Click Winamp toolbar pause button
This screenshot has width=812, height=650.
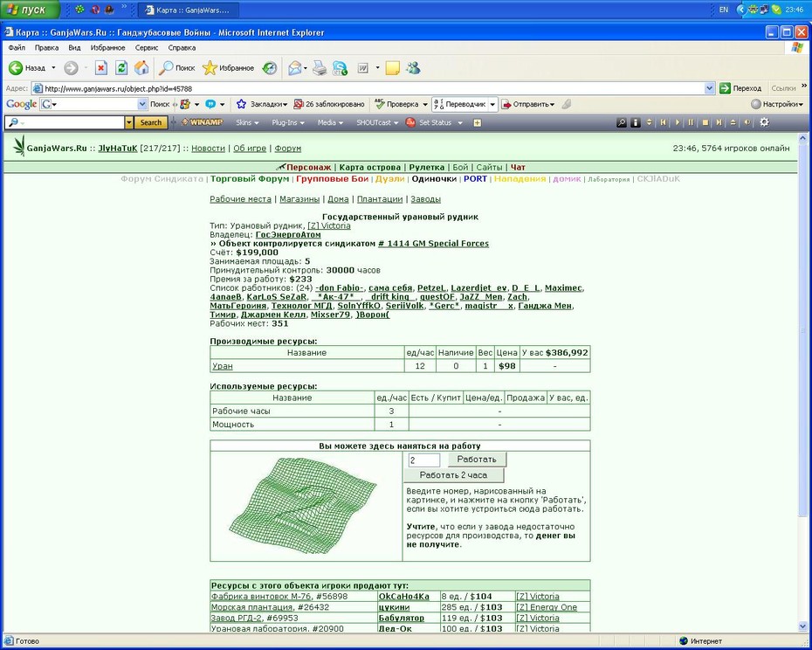pyautogui.click(x=691, y=122)
